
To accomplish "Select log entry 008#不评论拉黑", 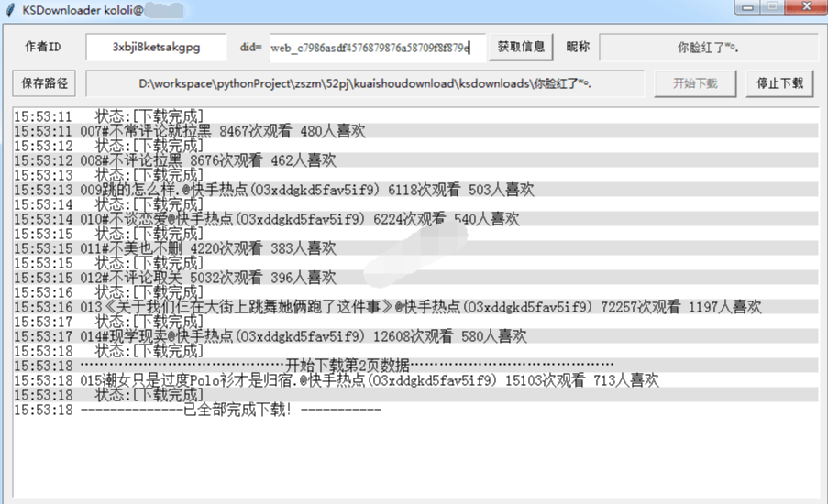I will coord(208,160).
